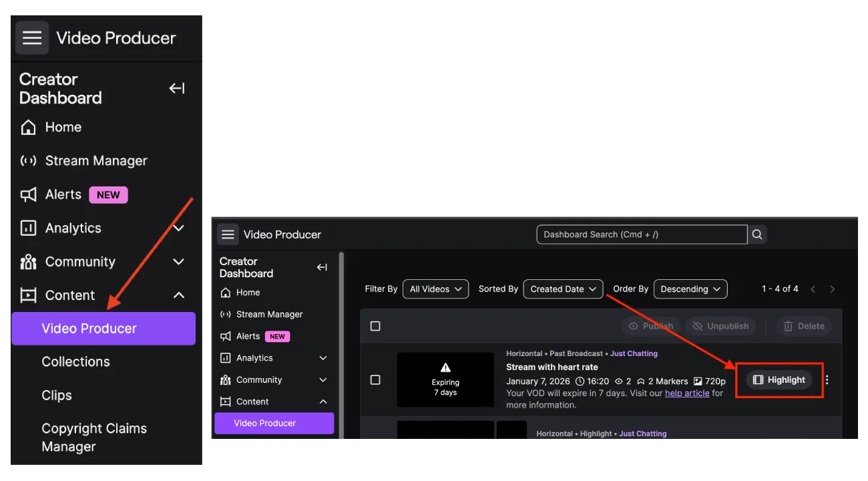
Task: Check the select-all checkbox in the video list header
Action: [375, 326]
